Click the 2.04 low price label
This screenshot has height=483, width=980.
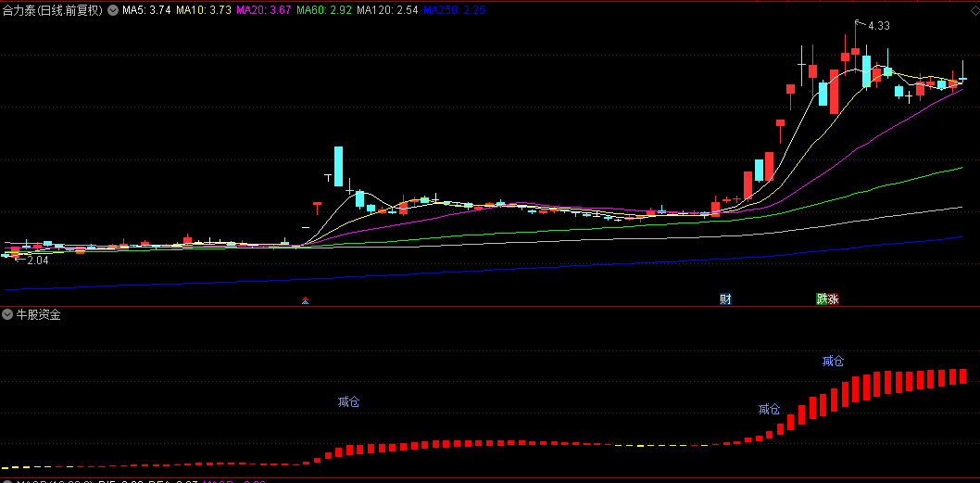pyautogui.click(x=37, y=261)
